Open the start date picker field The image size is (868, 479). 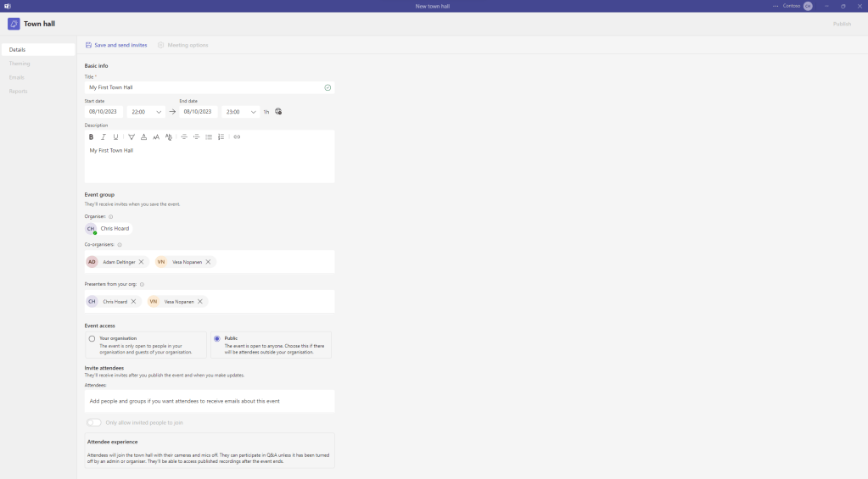pos(104,112)
